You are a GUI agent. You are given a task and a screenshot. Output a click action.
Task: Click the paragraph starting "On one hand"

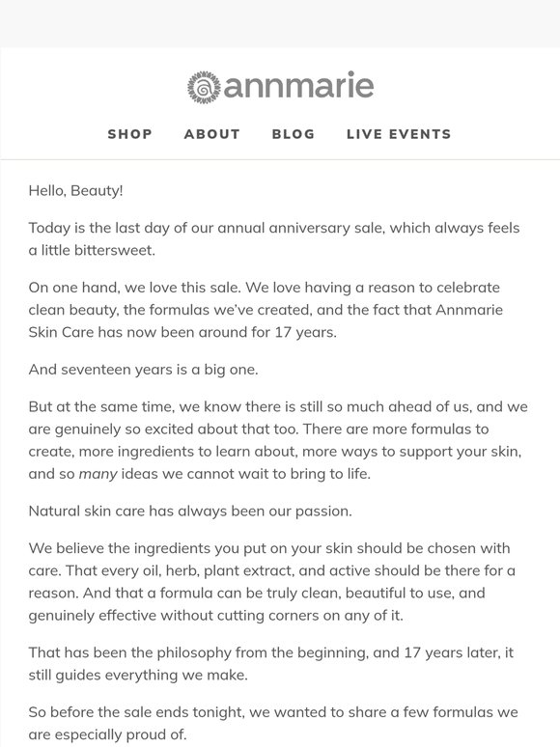click(266, 310)
